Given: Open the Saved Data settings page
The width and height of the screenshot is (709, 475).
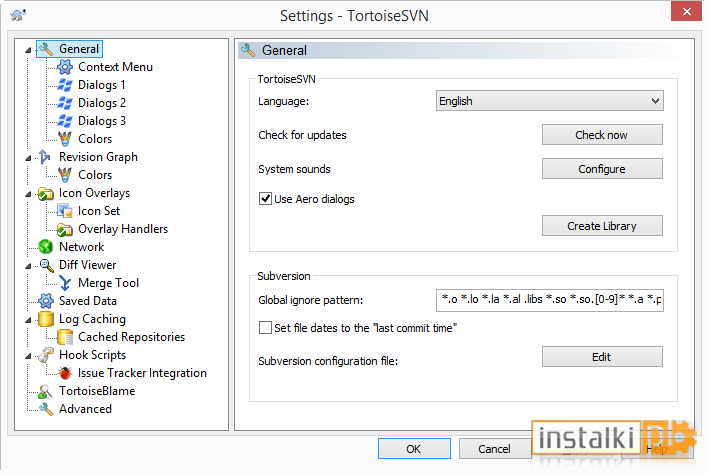Looking at the screenshot, I should (x=88, y=301).
